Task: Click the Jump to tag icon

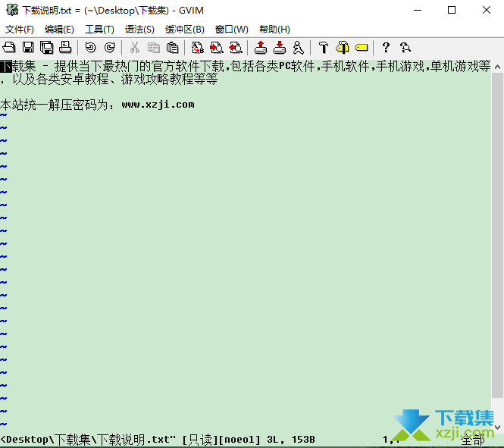Action: tap(362, 48)
